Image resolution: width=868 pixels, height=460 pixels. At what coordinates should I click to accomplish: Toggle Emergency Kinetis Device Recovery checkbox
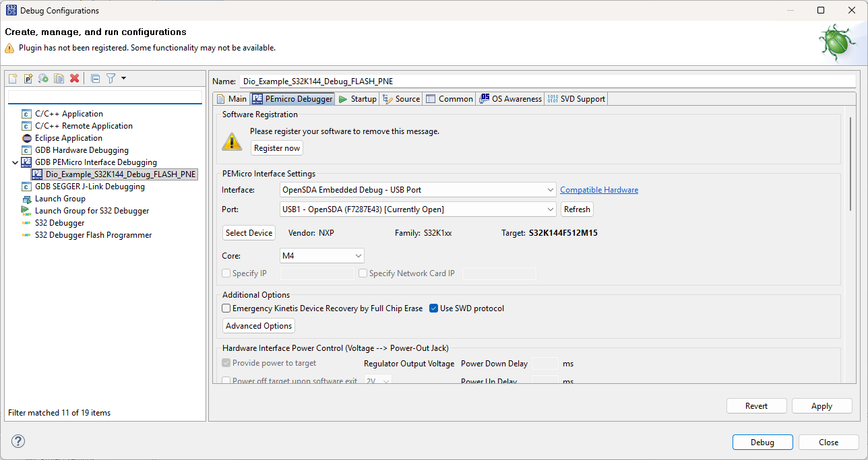click(226, 308)
